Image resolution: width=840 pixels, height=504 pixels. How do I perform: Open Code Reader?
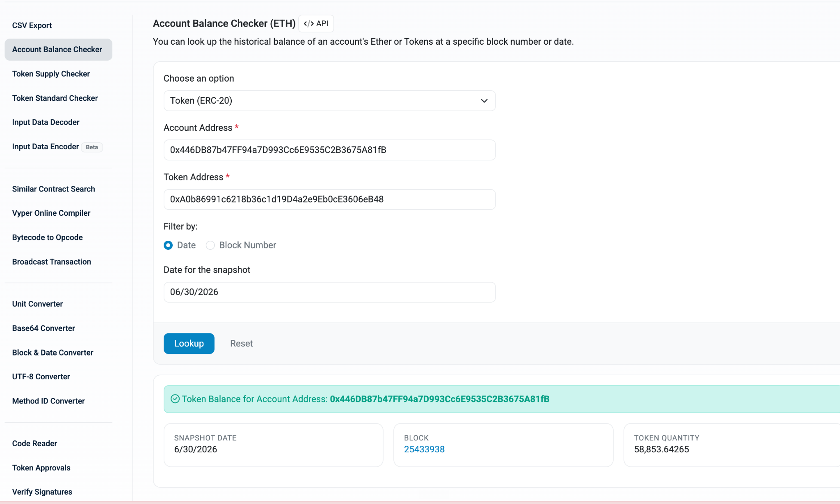(x=34, y=443)
